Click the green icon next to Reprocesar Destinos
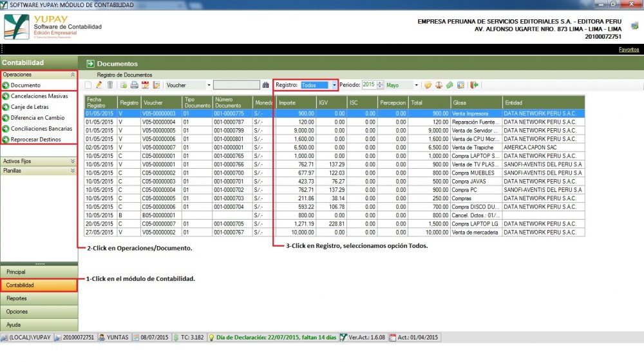This screenshot has height=362, width=644. tap(6, 140)
